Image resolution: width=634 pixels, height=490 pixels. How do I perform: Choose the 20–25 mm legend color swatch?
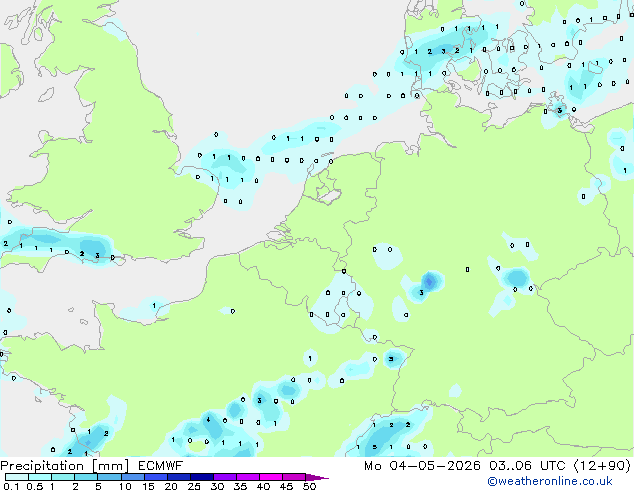(178, 477)
